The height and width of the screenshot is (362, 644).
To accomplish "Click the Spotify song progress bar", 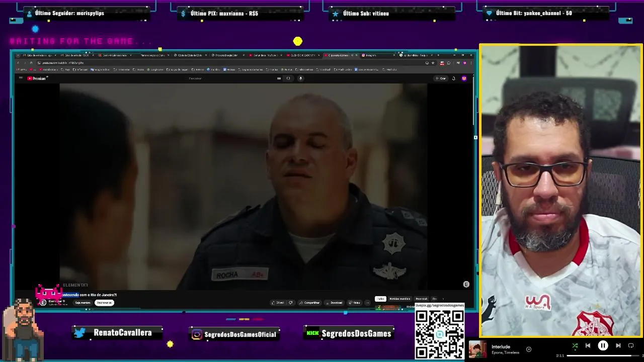I will [604, 356].
